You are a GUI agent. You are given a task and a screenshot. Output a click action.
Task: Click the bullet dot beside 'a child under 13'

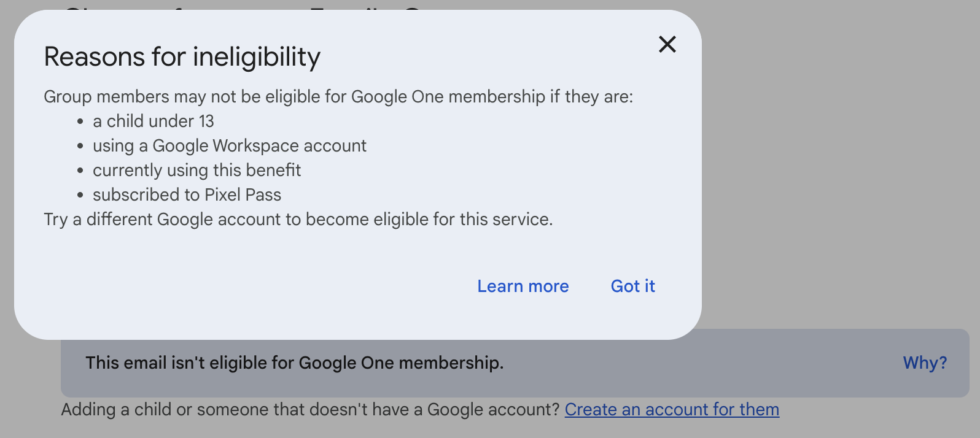80,122
